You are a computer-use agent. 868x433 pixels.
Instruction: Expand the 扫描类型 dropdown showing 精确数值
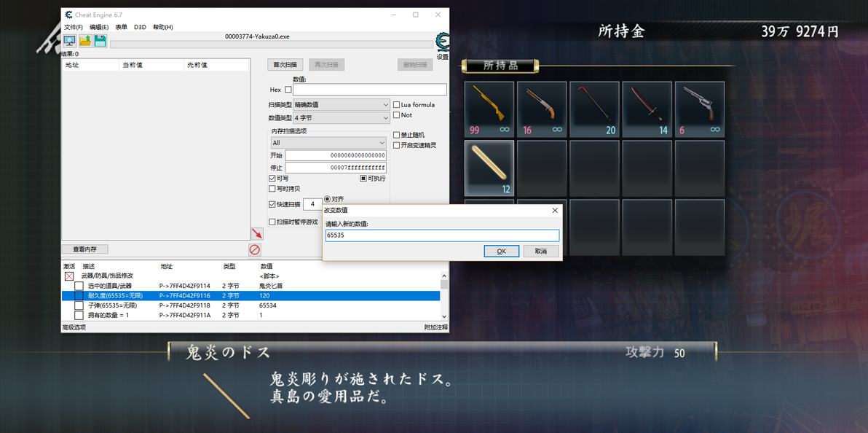[x=342, y=104]
